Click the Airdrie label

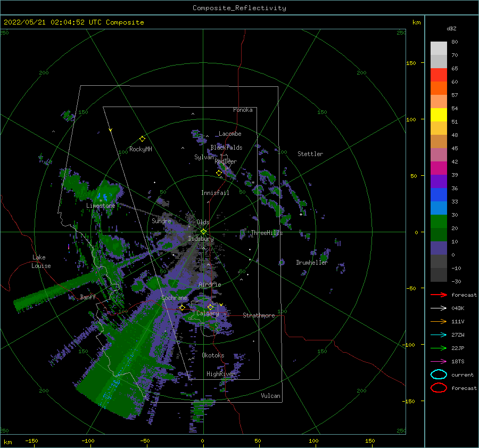click(210, 284)
